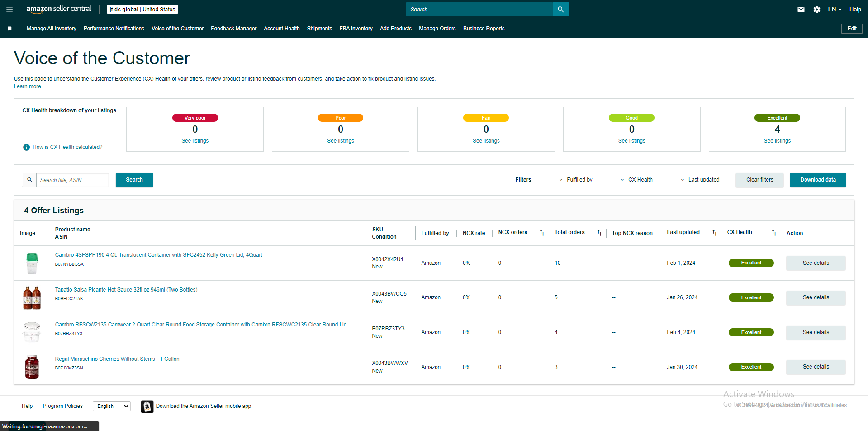The width and height of the screenshot is (868, 431).
Task: Open the messages envelope icon
Action: (x=801, y=9)
